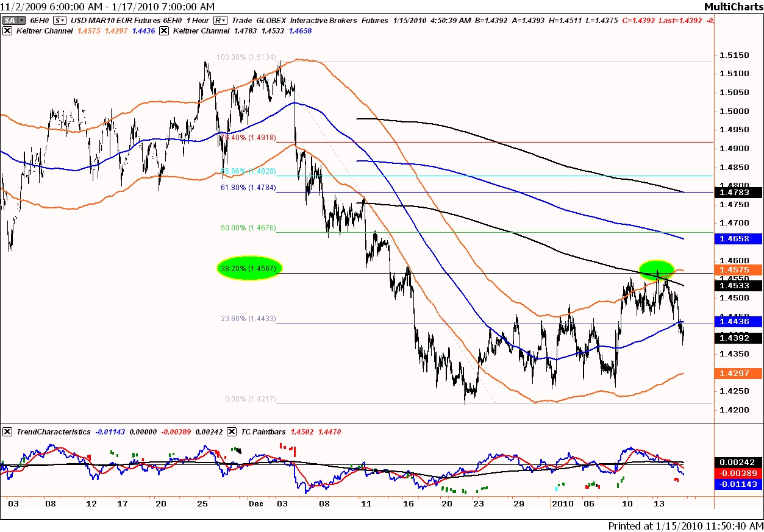Uncheck the first Keltner Channel study box
The width and height of the screenshot is (764, 532).
[x=7, y=30]
